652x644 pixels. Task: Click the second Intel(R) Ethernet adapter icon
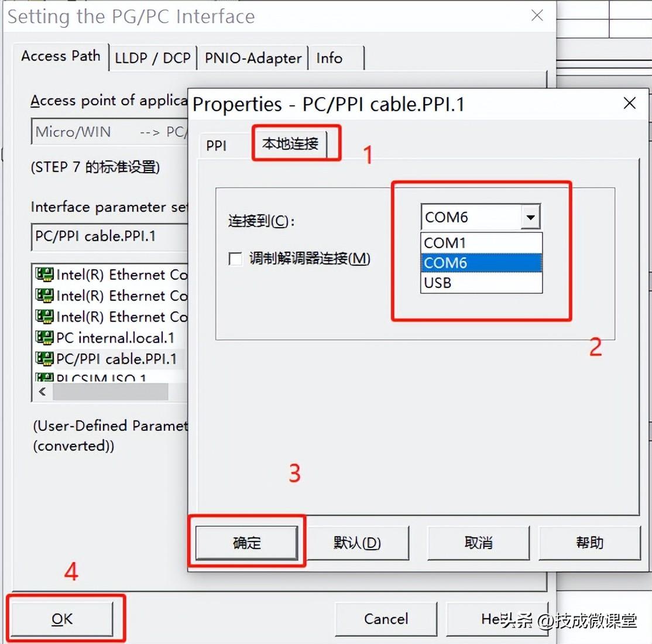(44, 296)
